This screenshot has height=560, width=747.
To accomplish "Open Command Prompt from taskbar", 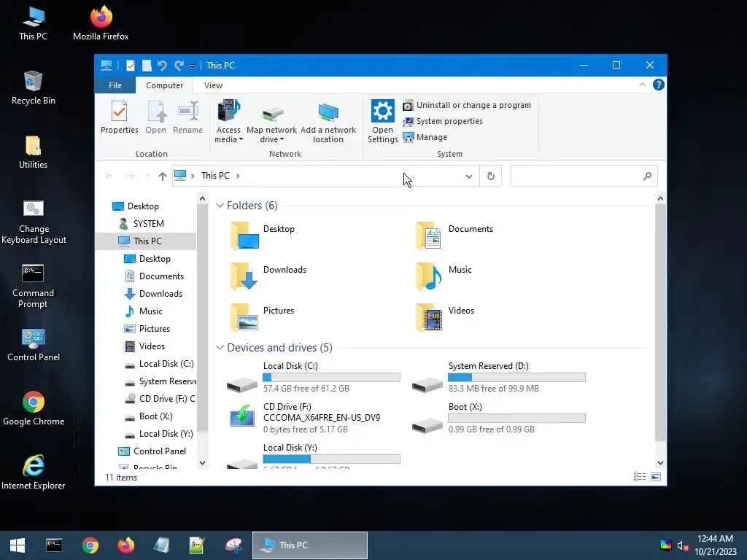I will coord(54,545).
